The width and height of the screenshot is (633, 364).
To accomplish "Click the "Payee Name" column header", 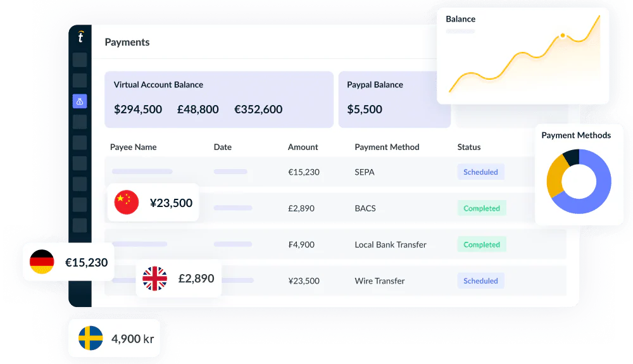I will (133, 147).
